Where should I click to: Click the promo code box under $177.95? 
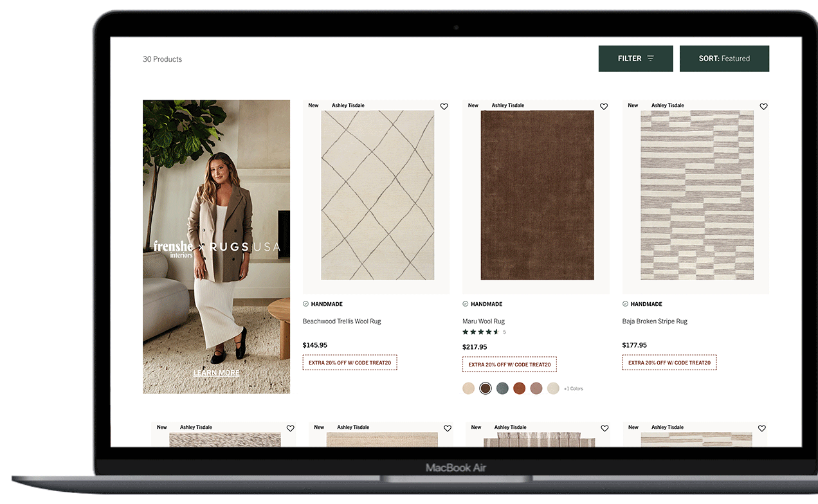tap(669, 363)
